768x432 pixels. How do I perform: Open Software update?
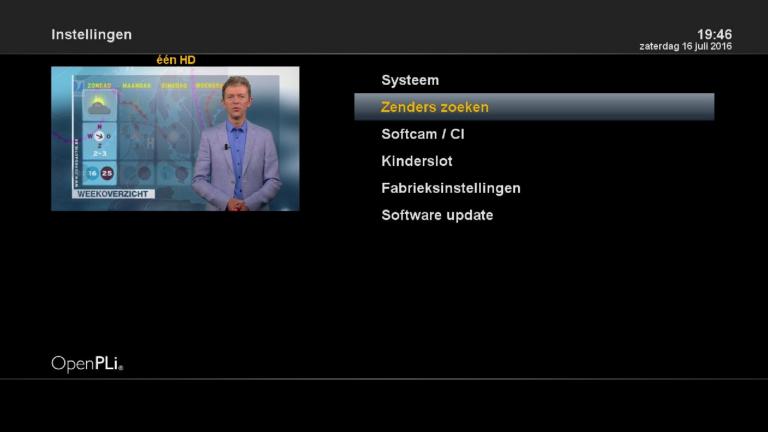click(x=437, y=215)
